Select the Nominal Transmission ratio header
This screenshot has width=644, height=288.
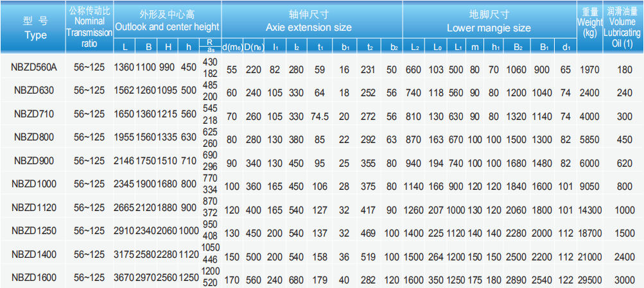tap(89, 28)
